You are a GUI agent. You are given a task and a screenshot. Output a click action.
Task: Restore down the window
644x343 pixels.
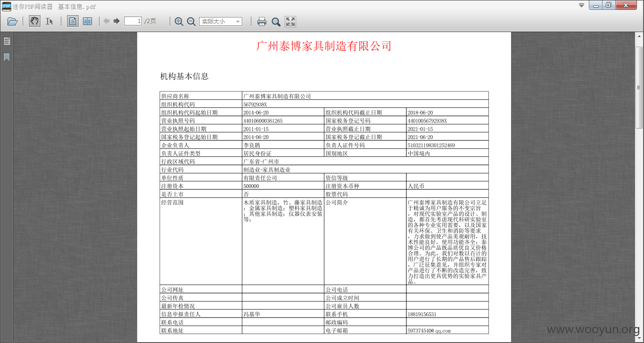(x=609, y=5)
